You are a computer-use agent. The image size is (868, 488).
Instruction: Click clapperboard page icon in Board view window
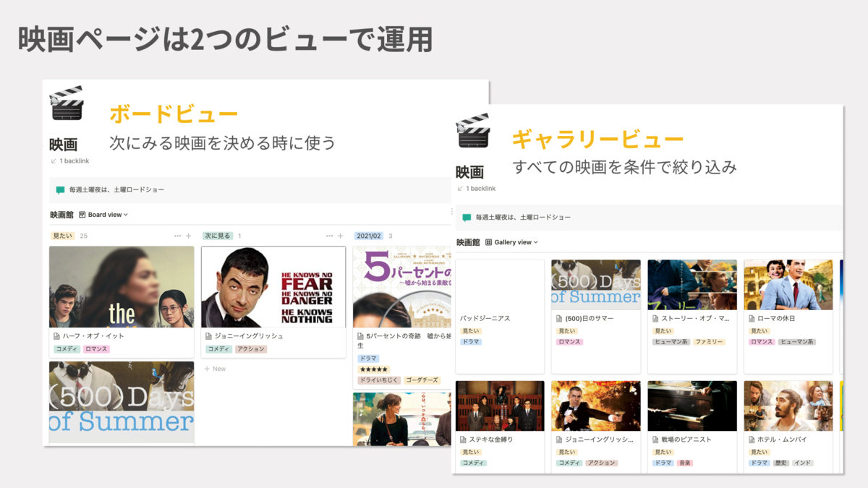[67, 103]
